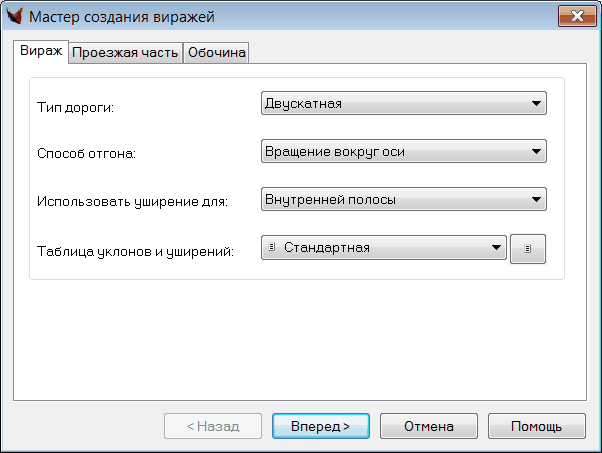Click the Тип дороги label
Image resolution: width=602 pixels, height=453 pixels.
tap(76, 106)
